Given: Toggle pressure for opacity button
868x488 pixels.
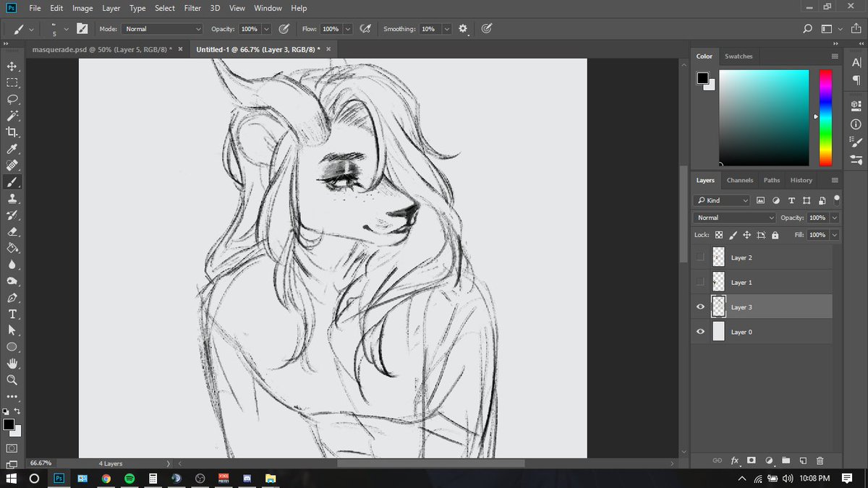Looking at the screenshot, I should click(x=284, y=29).
